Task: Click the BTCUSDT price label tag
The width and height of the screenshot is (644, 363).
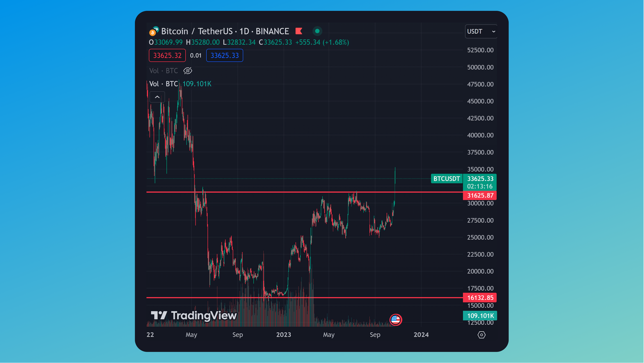Action: coord(446,179)
